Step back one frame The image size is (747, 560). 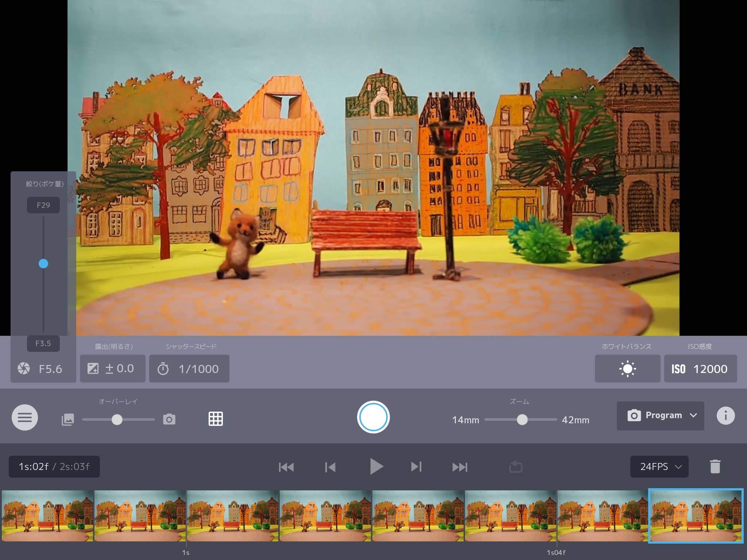pos(330,467)
